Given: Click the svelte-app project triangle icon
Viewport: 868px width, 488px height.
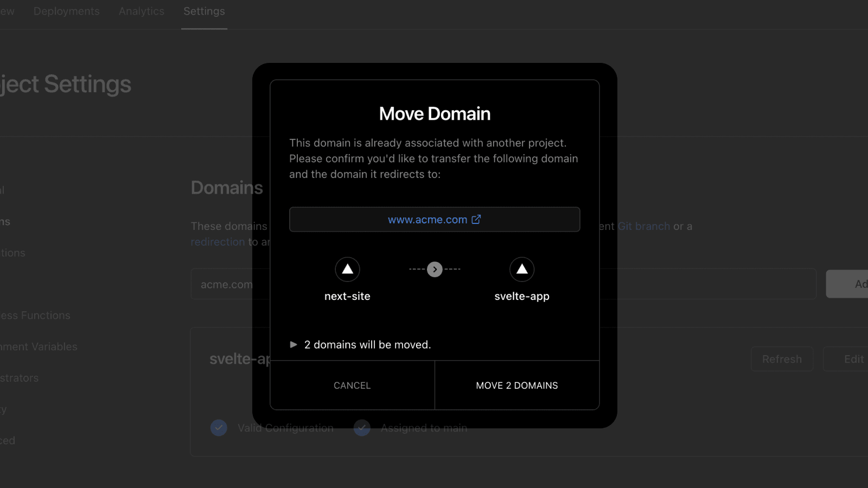Looking at the screenshot, I should (522, 269).
